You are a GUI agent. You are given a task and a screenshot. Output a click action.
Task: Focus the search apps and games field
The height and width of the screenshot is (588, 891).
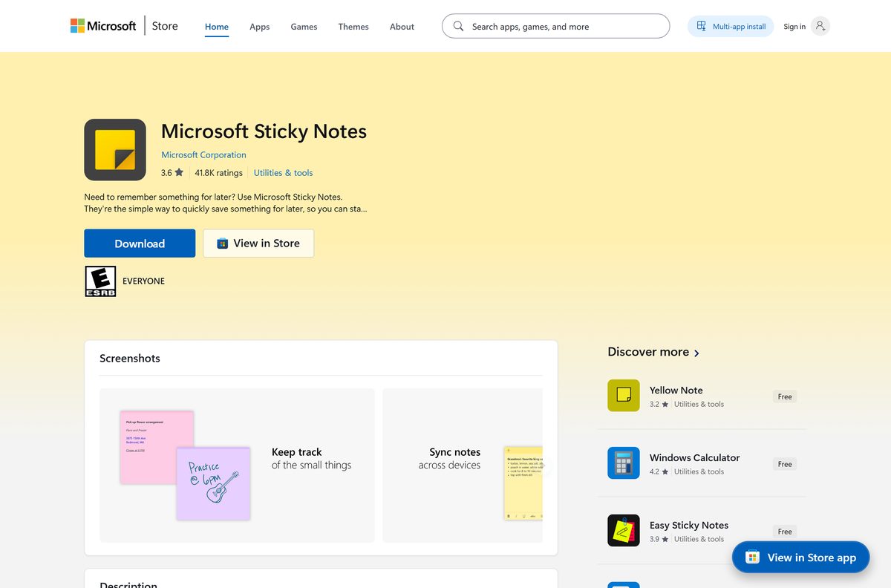point(555,26)
